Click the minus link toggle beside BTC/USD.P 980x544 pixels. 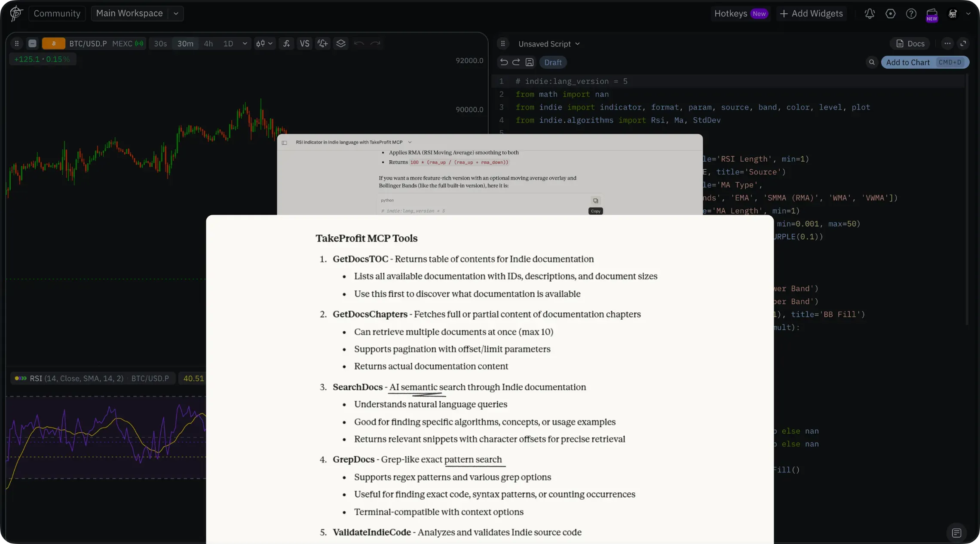32,43
